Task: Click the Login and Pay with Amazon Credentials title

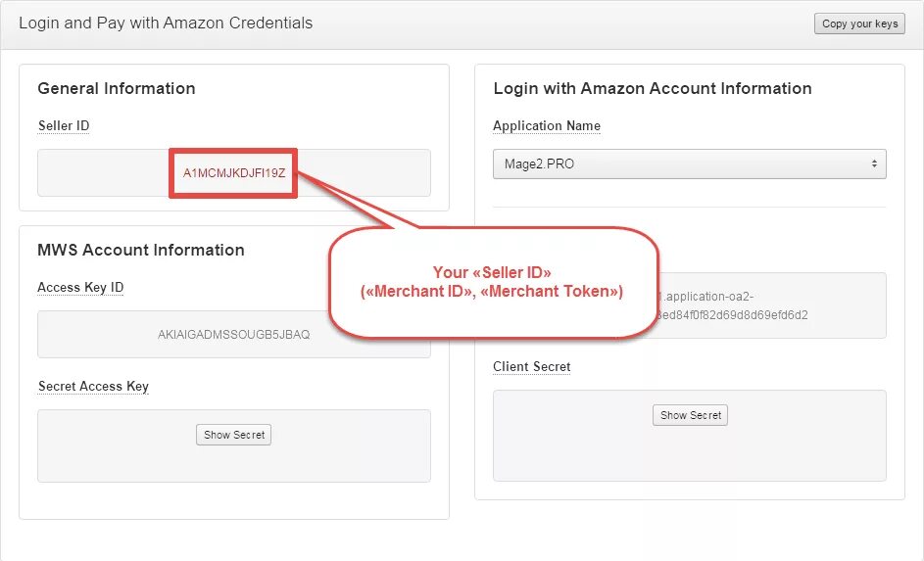Action: (x=166, y=23)
